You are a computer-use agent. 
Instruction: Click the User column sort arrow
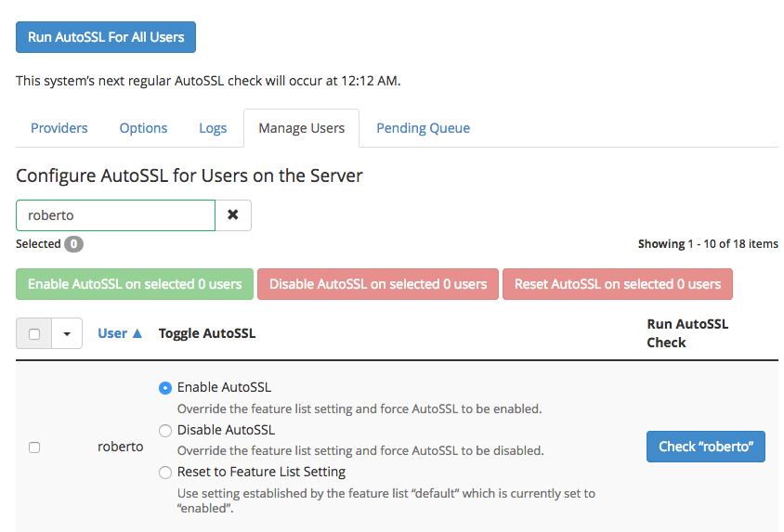pos(137,333)
